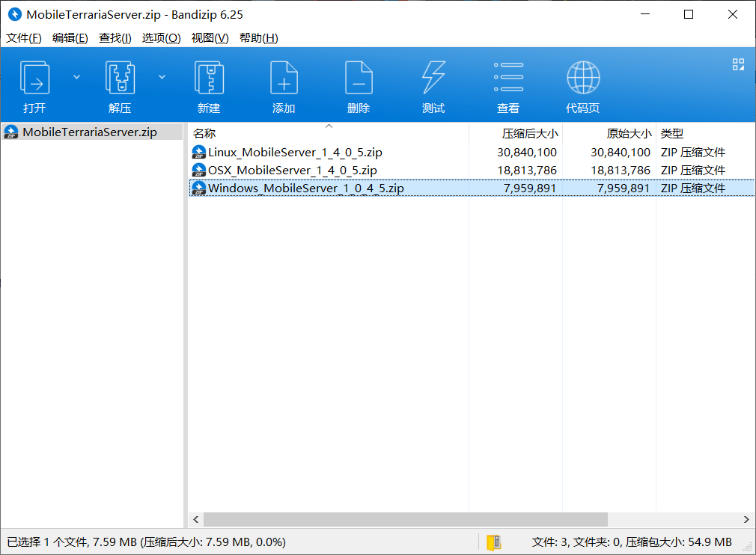The width and height of the screenshot is (756, 555).
Task: Expand the dropdown arrow next to 打开
Action: click(76, 77)
